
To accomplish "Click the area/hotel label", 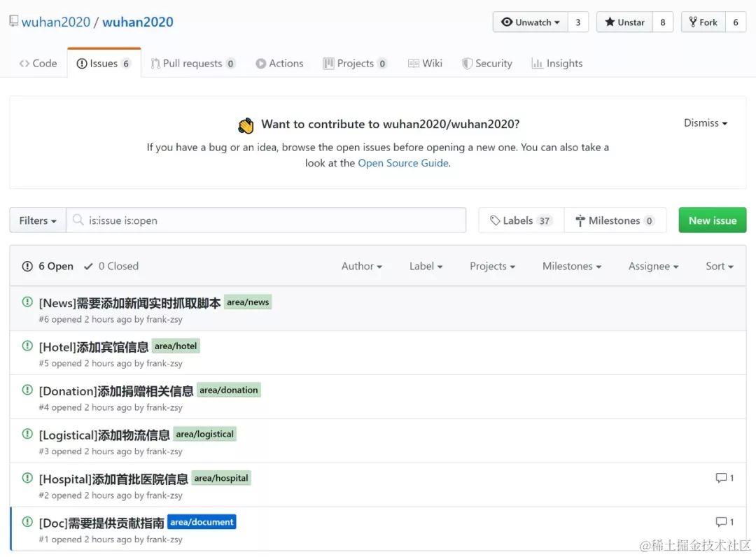I will tap(176, 346).
